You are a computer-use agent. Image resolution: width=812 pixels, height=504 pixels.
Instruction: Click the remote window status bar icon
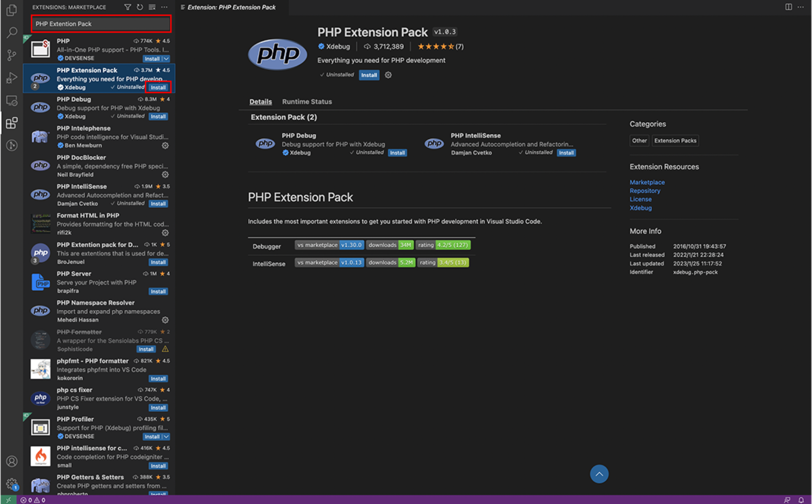(x=8, y=500)
